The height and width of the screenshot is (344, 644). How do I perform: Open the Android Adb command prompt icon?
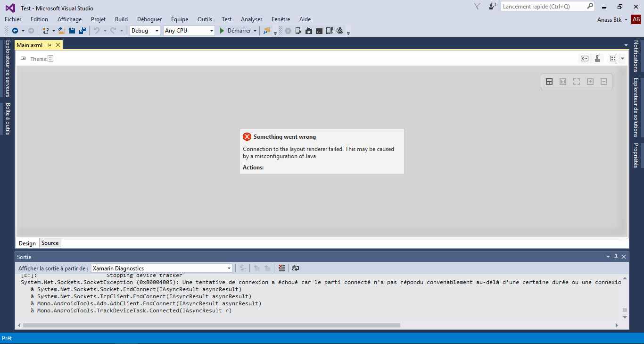(319, 31)
